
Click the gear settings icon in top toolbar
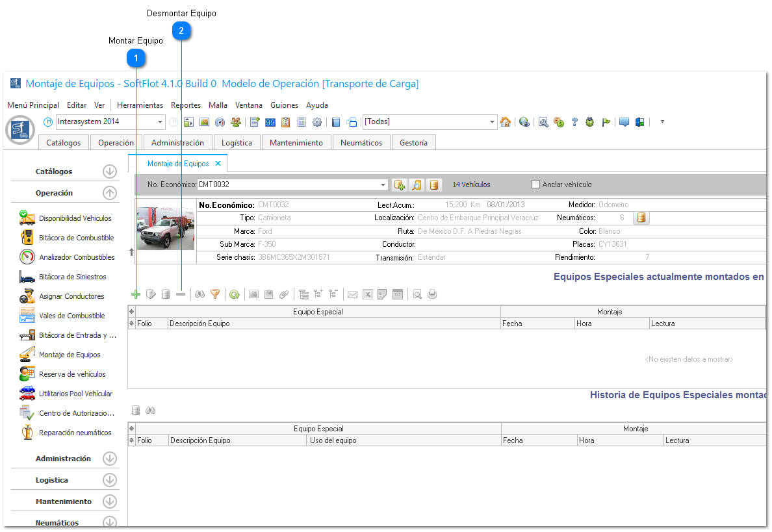tap(317, 122)
